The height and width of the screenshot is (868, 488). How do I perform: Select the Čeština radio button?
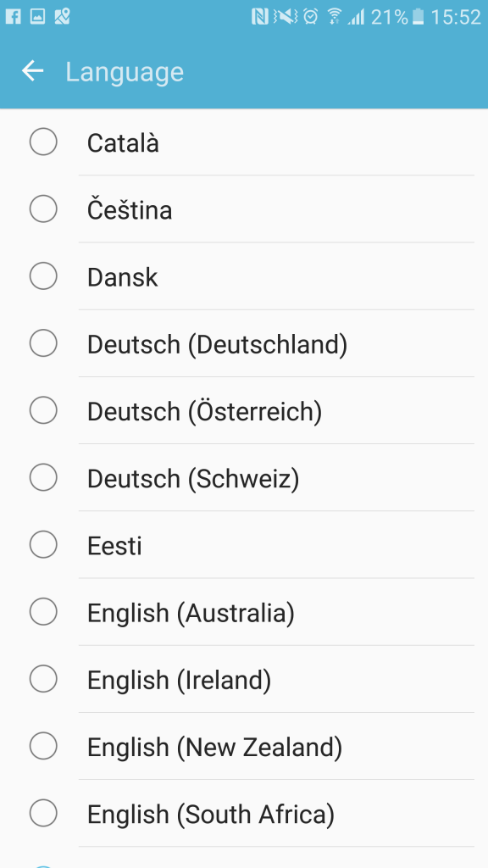(43, 209)
